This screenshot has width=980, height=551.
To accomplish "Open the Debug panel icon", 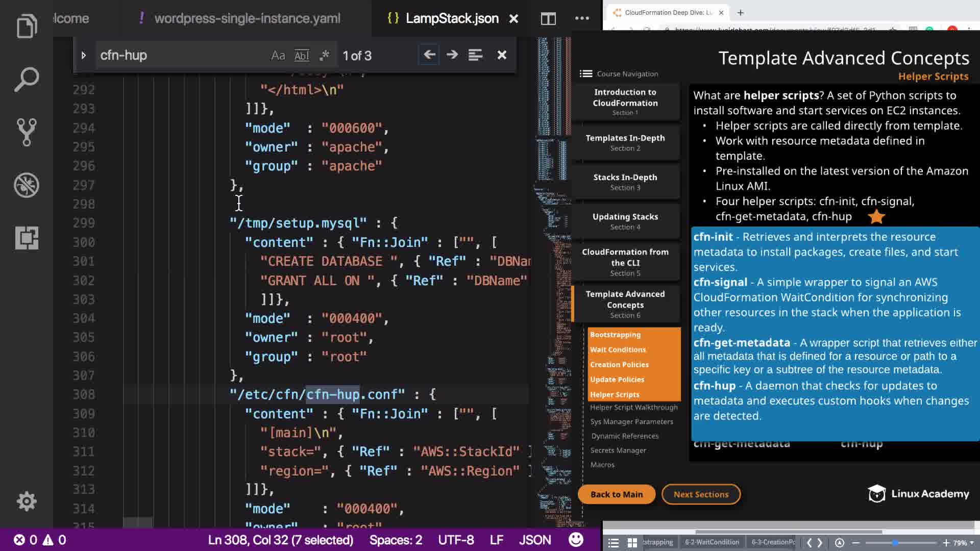I will 27,185.
